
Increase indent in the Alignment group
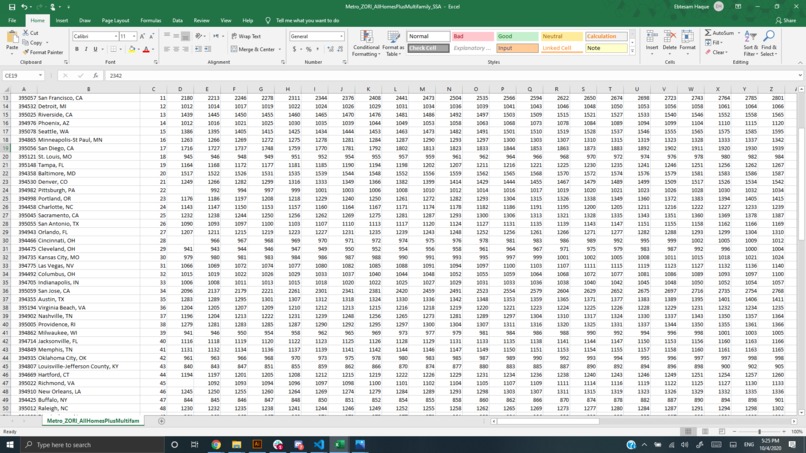[x=208, y=49]
